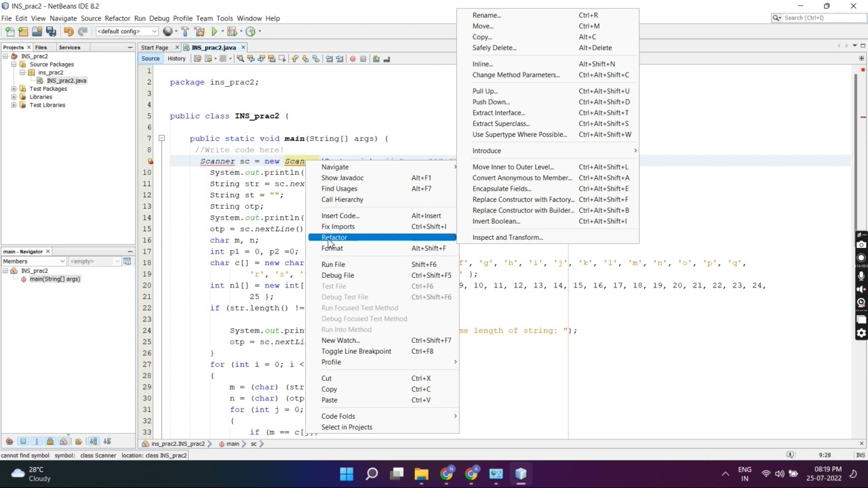Click the Stop Macro Recording square icon
Image resolution: width=868 pixels, height=488 pixels.
pyautogui.click(x=363, y=59)
